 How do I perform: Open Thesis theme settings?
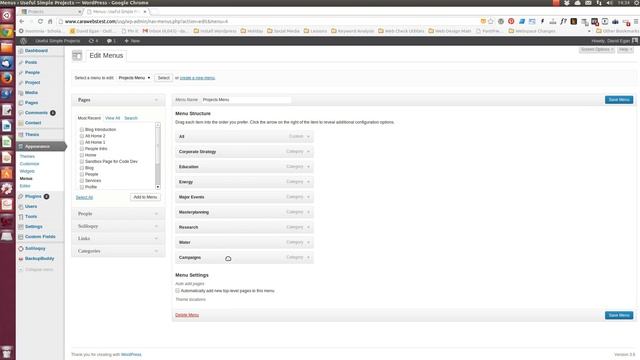32,135
